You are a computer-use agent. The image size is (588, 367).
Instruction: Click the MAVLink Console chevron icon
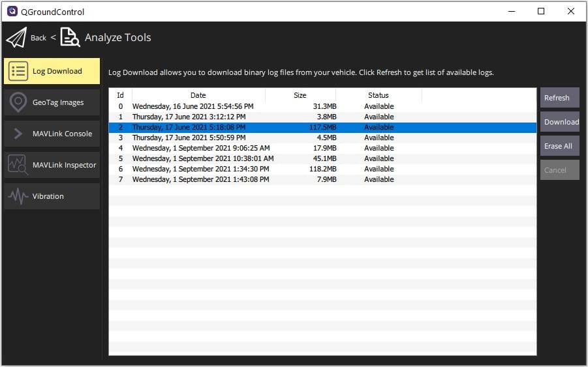coord(18,134)
